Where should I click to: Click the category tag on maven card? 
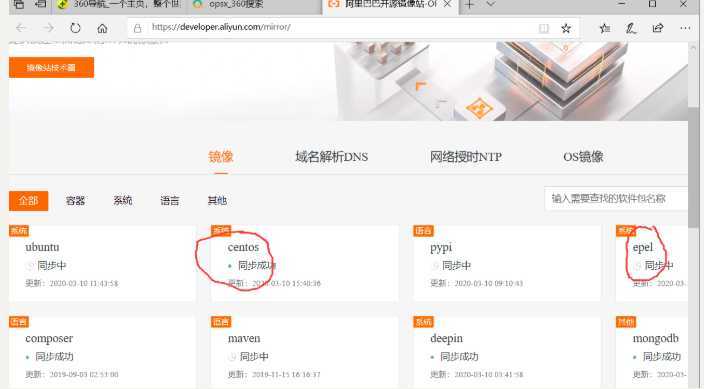tap(221, 322)
